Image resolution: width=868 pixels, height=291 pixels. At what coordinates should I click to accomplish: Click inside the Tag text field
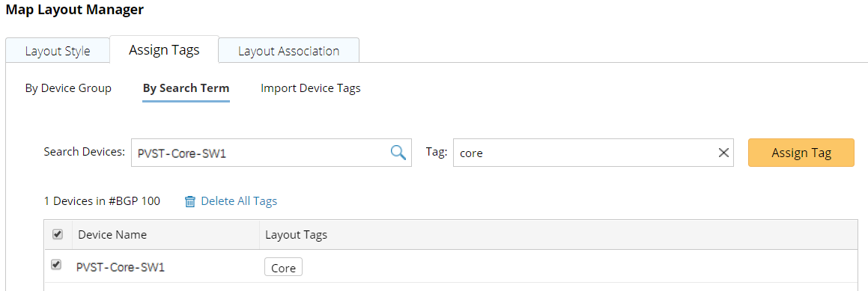(584, 153)
